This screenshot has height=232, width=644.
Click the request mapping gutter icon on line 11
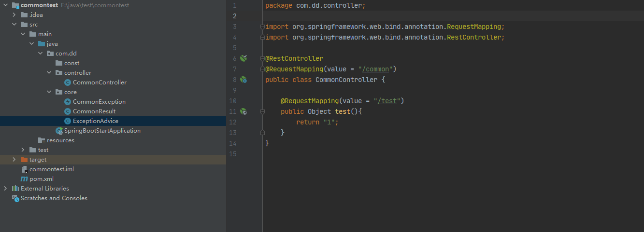tap(243, 111)
